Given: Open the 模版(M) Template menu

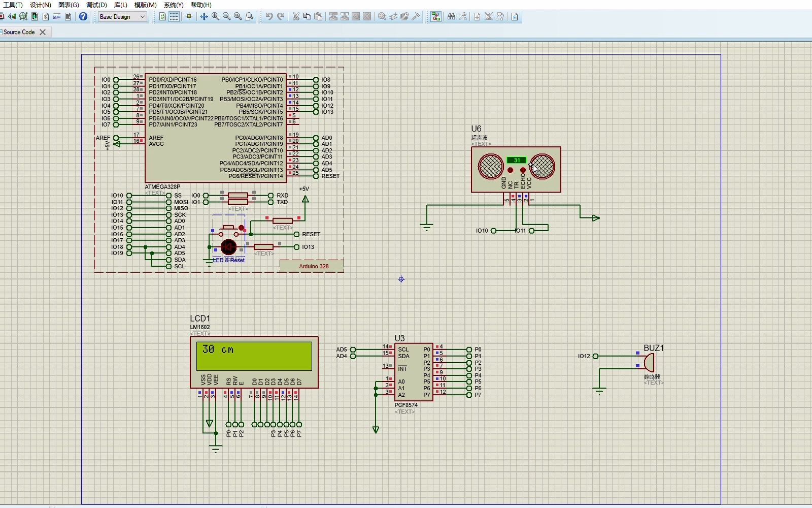Looking at the screenshot, I should click(145, 5).
